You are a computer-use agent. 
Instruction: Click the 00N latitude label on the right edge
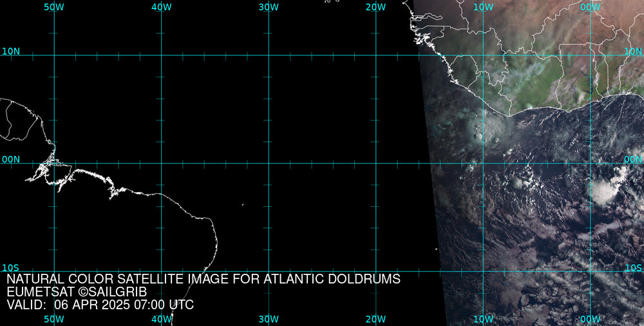tap(633, 160)
